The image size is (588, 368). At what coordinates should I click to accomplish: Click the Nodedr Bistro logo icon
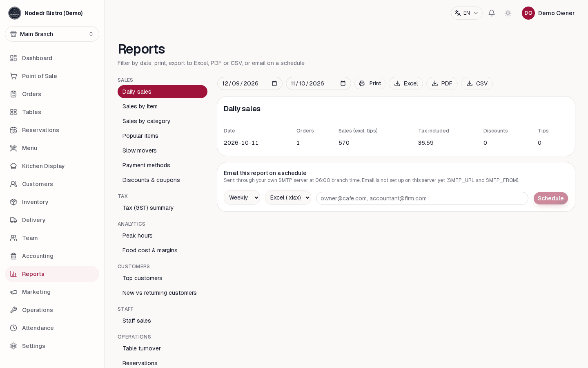[x=15, y=13]
